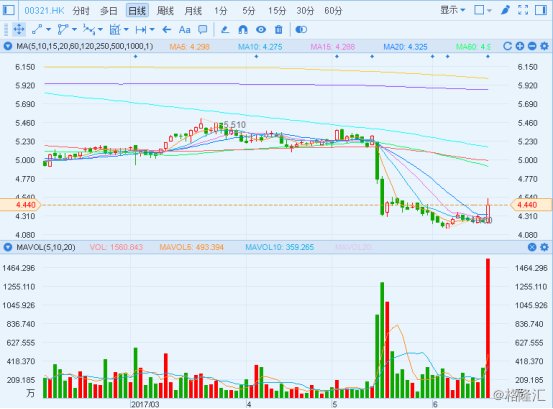Select the move/pan crosshair tool
The height and width of the screenshot is (409, 553).
click(x=19, y=30)
